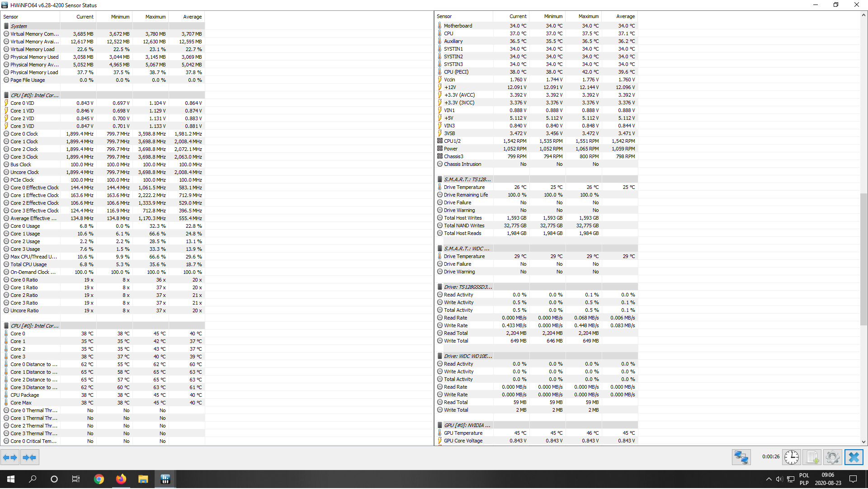Click the thermometer icon beside CPU Package
The width and height of the screenshot is (868, 489).
click(6, 395)
